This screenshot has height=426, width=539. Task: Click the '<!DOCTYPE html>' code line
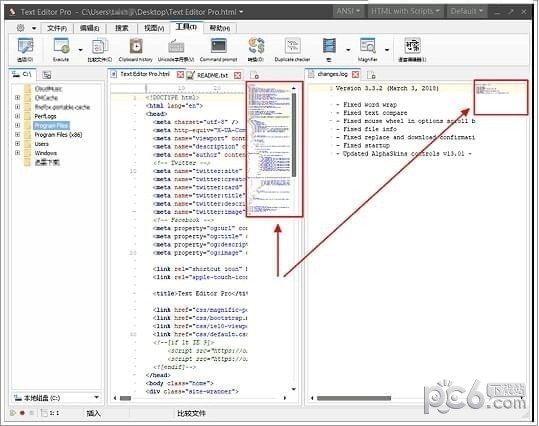pyautogui.click(x=172, y=98)
